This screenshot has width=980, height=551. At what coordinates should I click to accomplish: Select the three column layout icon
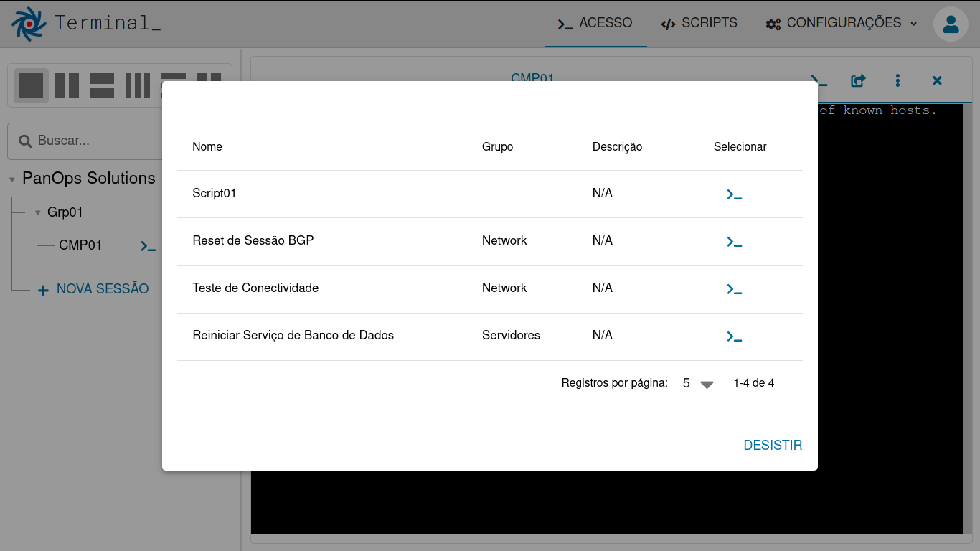click(138, 85)
